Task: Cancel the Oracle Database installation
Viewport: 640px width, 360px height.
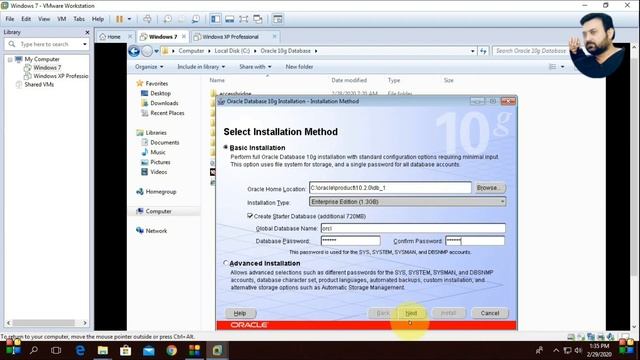Action: (x=490, y=313)
